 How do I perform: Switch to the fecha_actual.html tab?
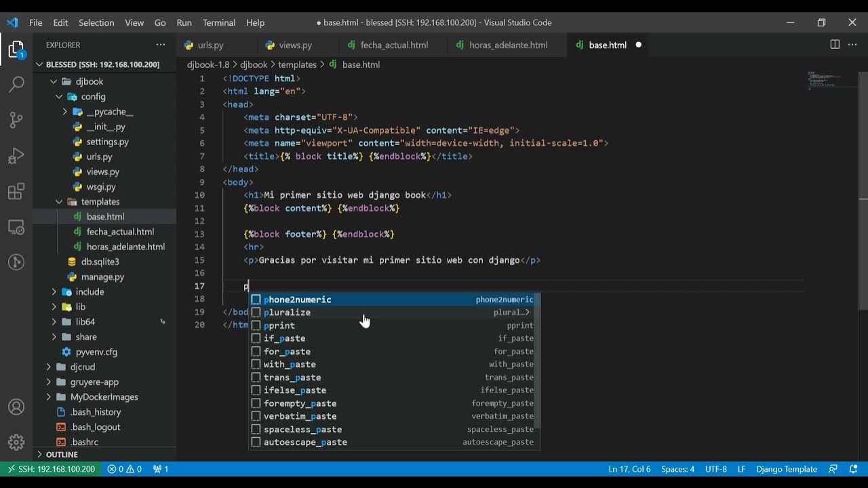click(394, 45)
